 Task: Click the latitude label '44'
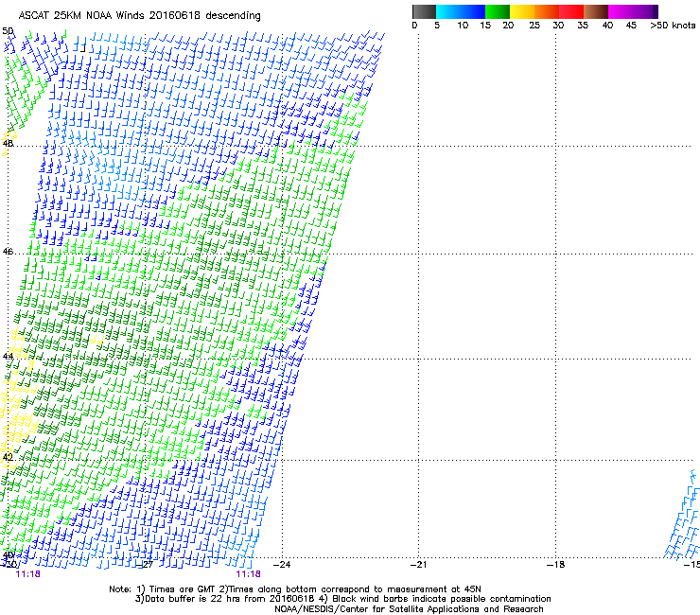[x=8, y=357]
